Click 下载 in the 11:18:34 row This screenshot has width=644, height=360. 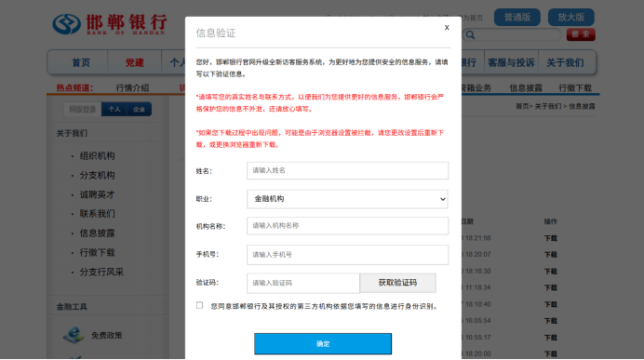[551, 287]
